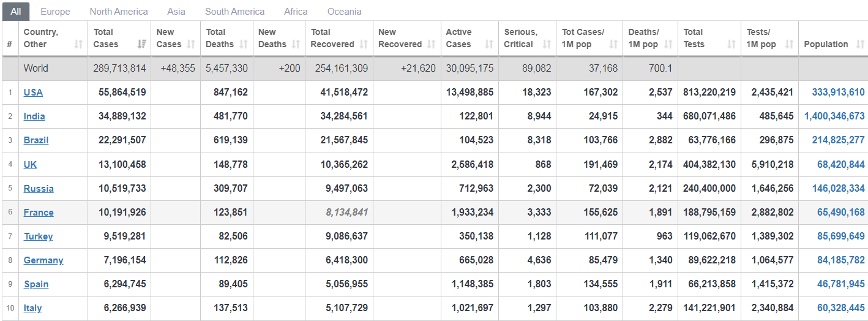Sort by Active Cases column arrows
The image size is (868, 321).
coord(489,44)
